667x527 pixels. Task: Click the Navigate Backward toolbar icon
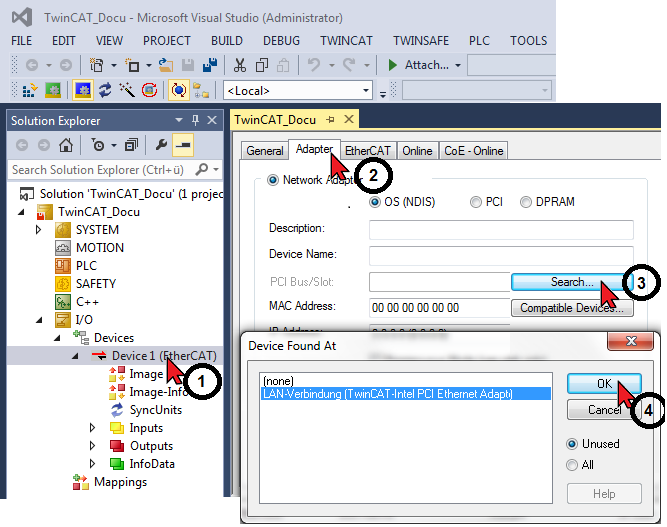[x=32, y=65]
